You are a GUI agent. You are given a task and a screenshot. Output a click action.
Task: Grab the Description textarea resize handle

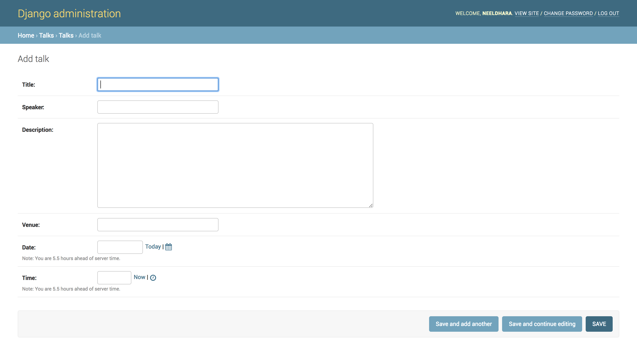click(371, 205)
